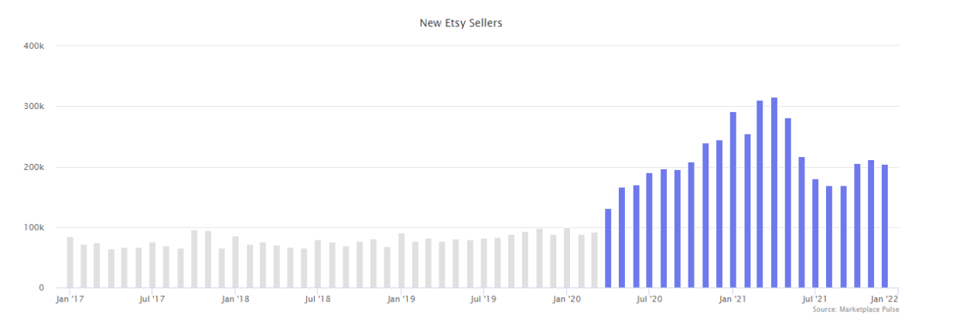Click the blue bar above Jul '20
This screenshot has height=324, width=980.
coord(650,230)
